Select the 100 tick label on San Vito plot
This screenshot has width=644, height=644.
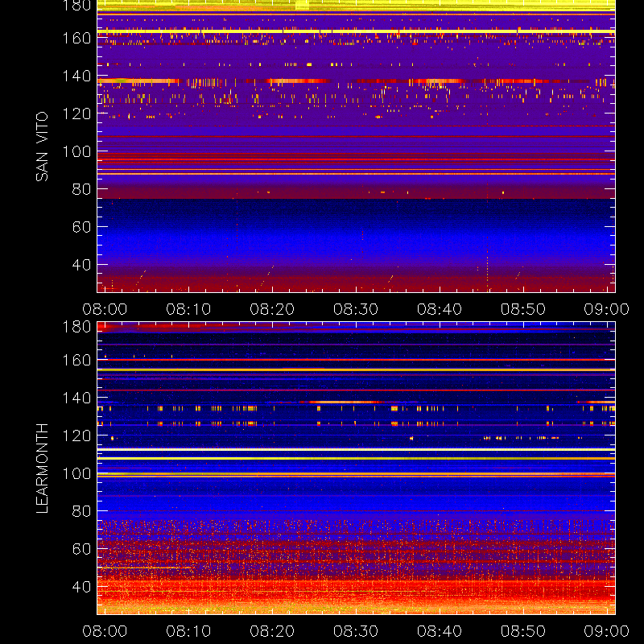click(76, 151)
